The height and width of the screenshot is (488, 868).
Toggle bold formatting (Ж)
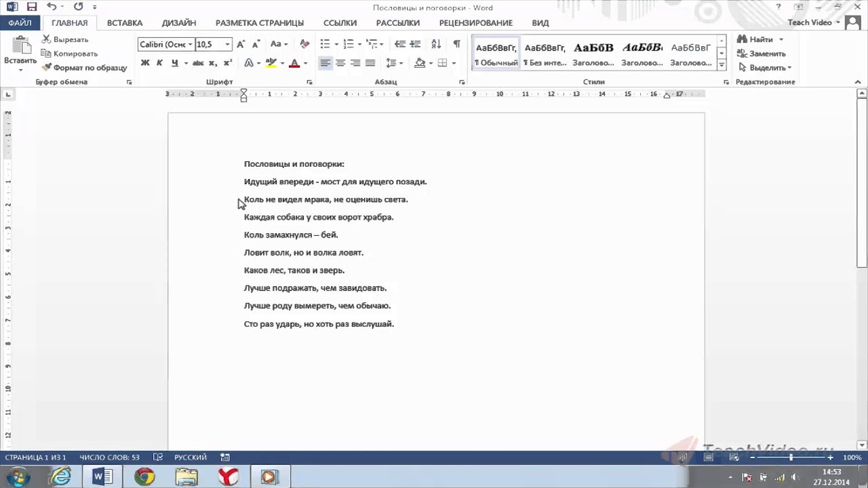[x=144, y=63]
